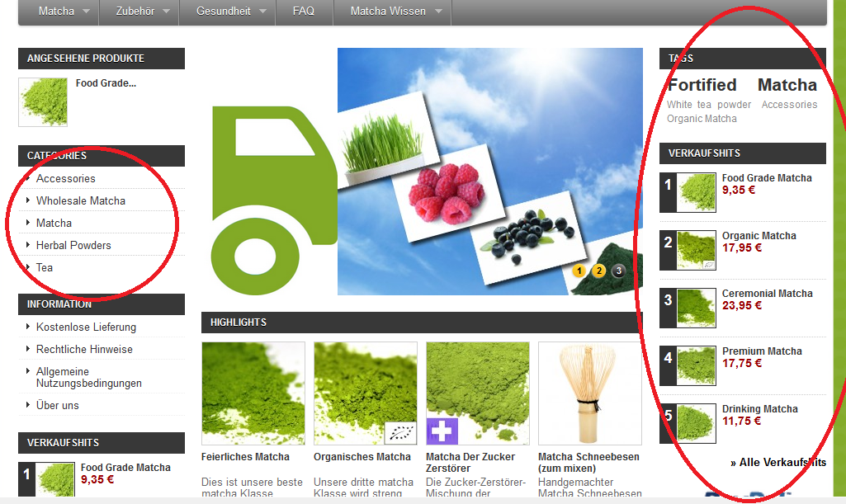The height and width of the screenshot is (504, 846).
Task: Click the 23,95 € Ceremonial Matcha price
Action: 742,305
